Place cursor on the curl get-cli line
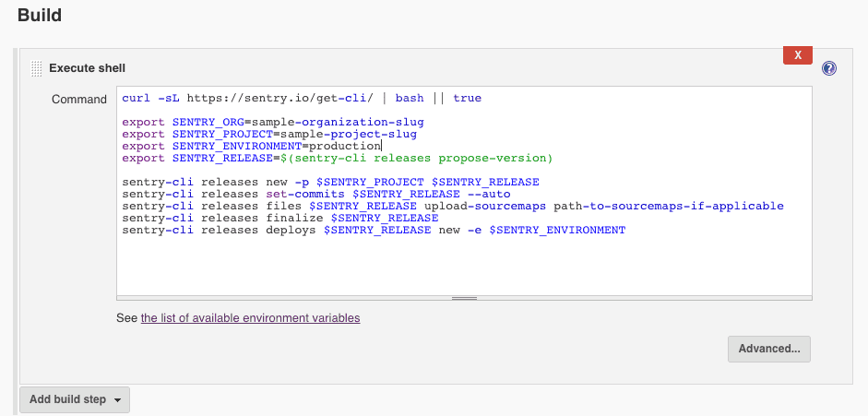This screenshot has width=868, height=416. point(301,98)
